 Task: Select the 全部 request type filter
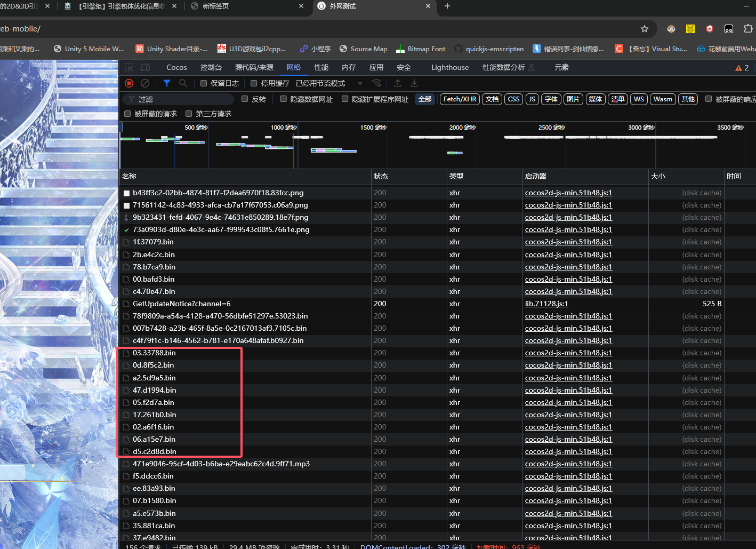[x=425, y=99]
